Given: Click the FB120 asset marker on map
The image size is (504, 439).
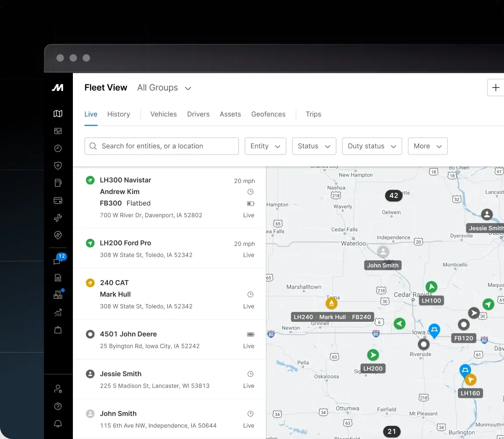Looking at the screenshot, I should coord(464,324).
